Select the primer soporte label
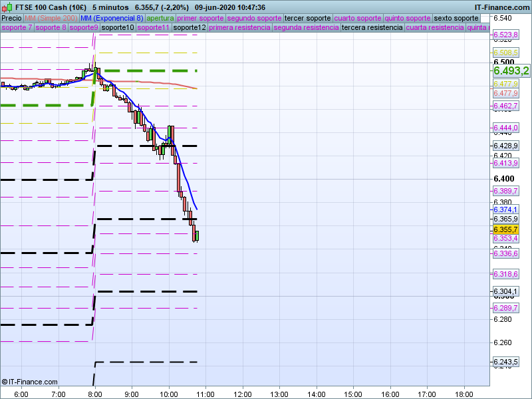 [200, 18]
